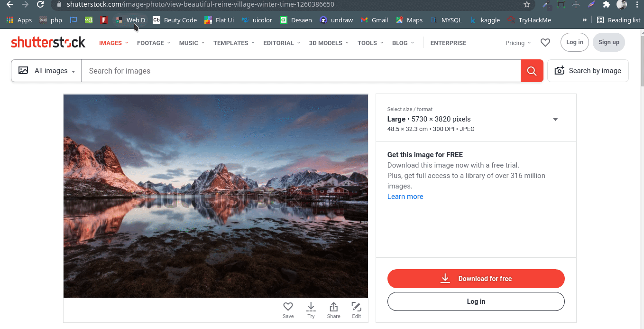Select the Edit pencil icon below the image
This screenshot has width=644, height=329.
tap(356, 307)
